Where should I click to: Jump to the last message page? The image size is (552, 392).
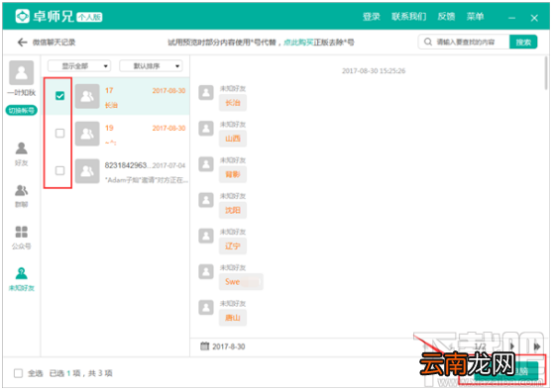click(537, 346)
